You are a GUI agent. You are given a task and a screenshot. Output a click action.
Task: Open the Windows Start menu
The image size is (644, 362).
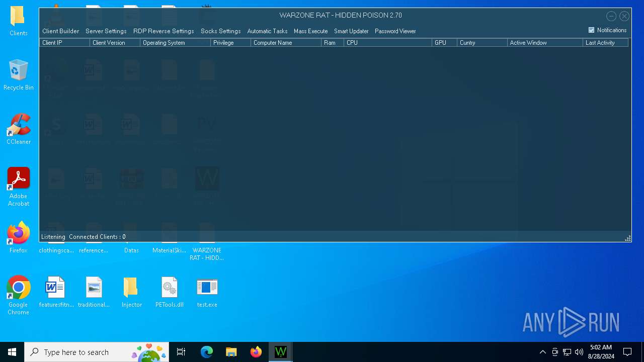pyautogui.click(x=12, y=352)
